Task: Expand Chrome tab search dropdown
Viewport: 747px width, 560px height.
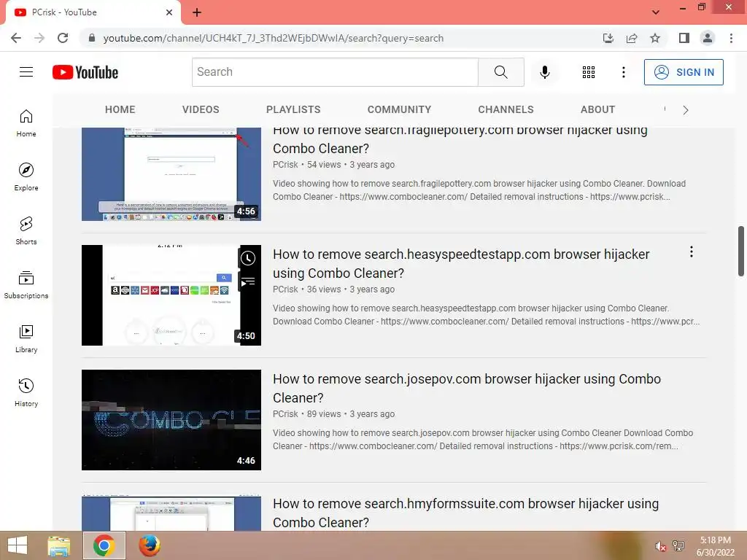Action: [656, 12]
